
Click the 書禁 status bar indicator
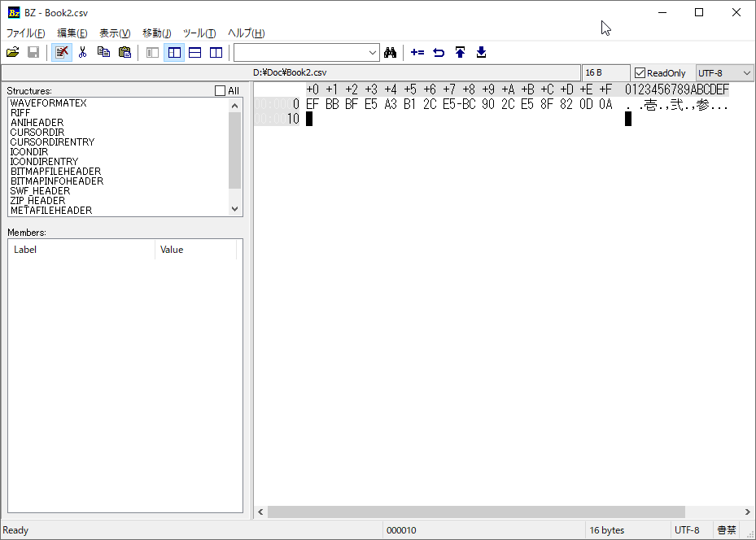point(727,530)
